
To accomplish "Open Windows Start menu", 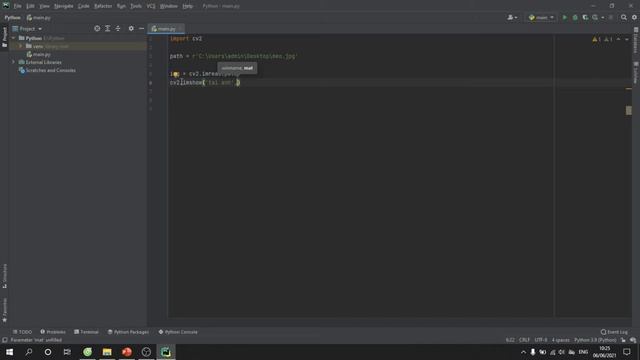I will pyautogui.click(x=9, y=352).
